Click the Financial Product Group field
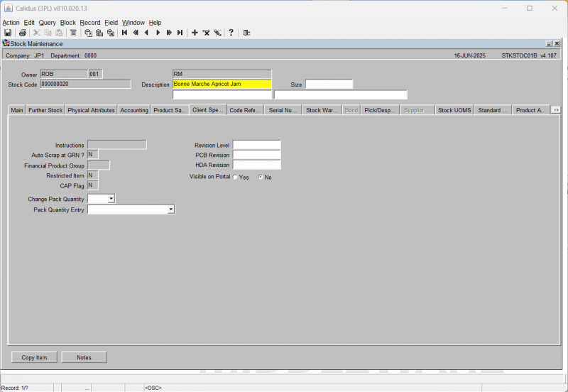Screen dimensions: 568x392 click(x=99, y=165)
